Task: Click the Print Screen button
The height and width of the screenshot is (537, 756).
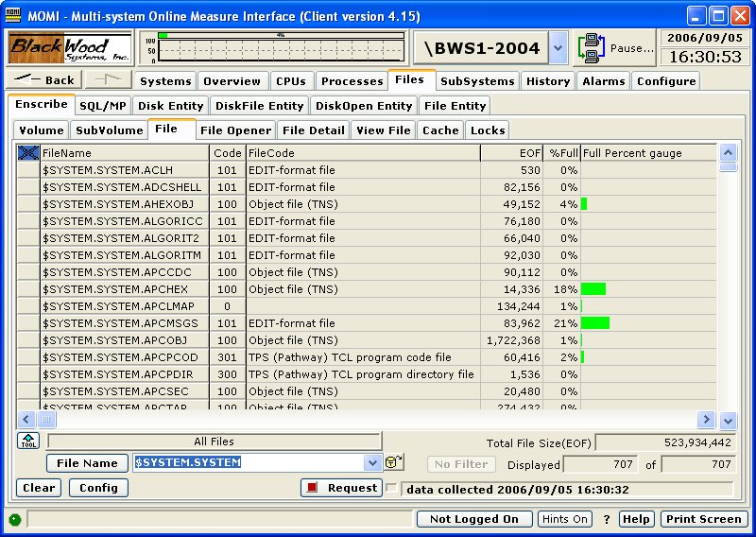Action: 703,519
